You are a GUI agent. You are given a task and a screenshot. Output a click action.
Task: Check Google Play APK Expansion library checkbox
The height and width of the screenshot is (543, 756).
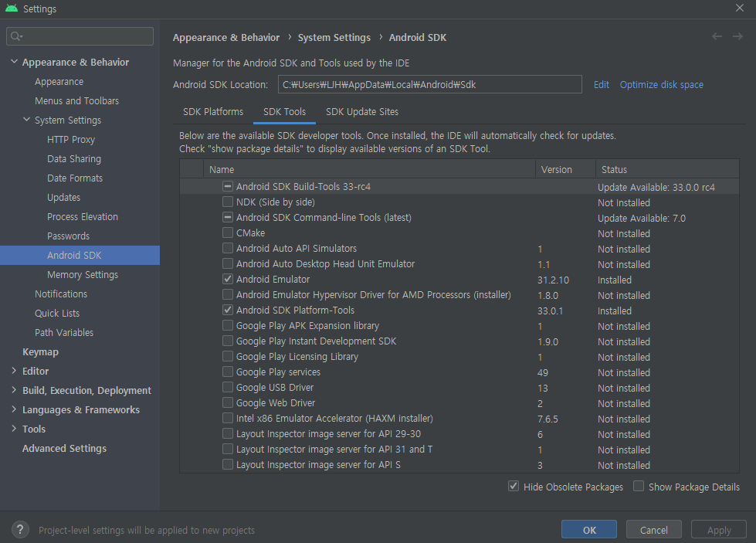(228, 325)
